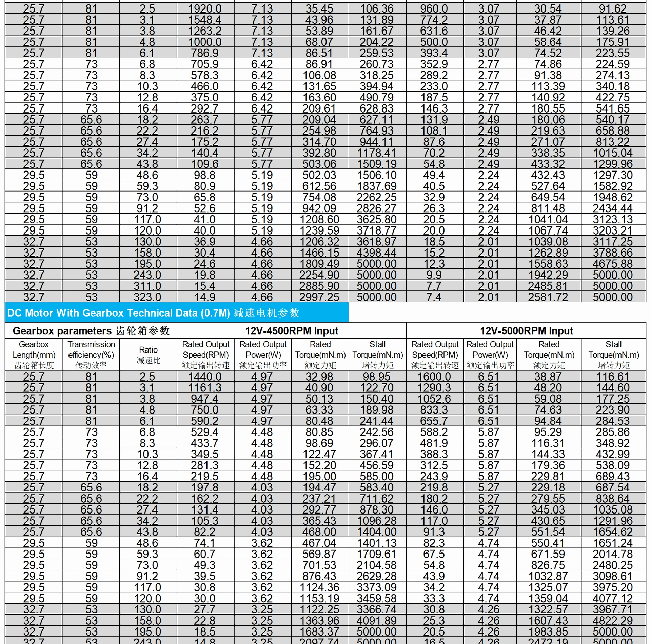Click the cell showing 2581.72
This screenshot has height=644, width=651.
[548, 297]
